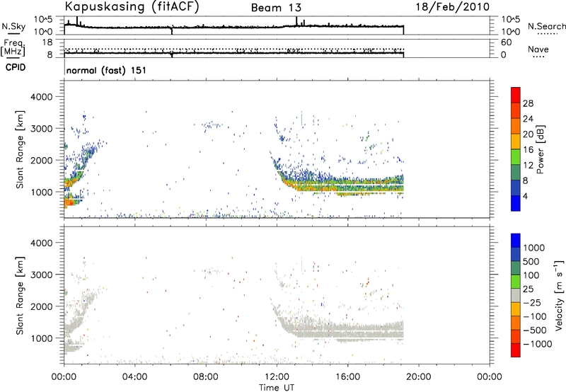The image size is (566, 392).
Task: Click the 'CPID' label
Action: 16,67
